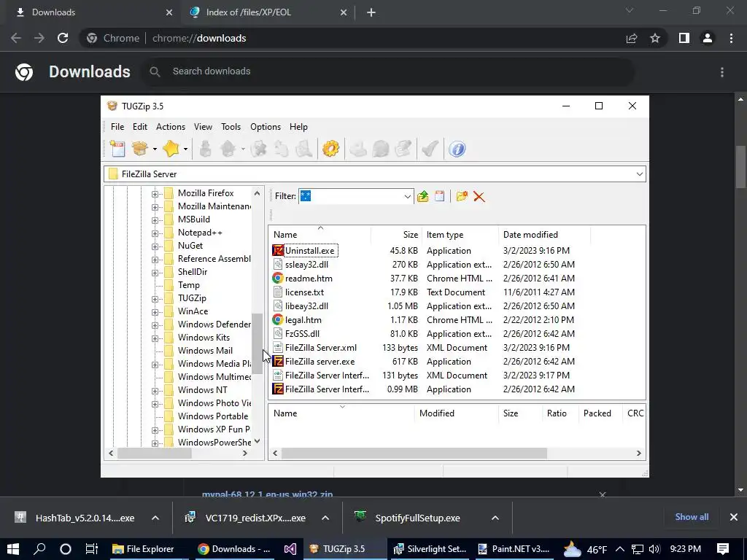The width and height of the screenshot is (747, 560).
Task: Select readme.htm file
Action: pyautogui.click(x=309, y=278)
